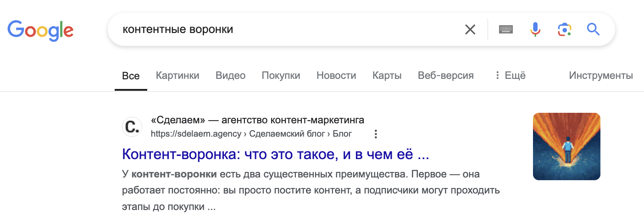Clear the search query with the X icon
644x221 pixels.
click(470, 30)
